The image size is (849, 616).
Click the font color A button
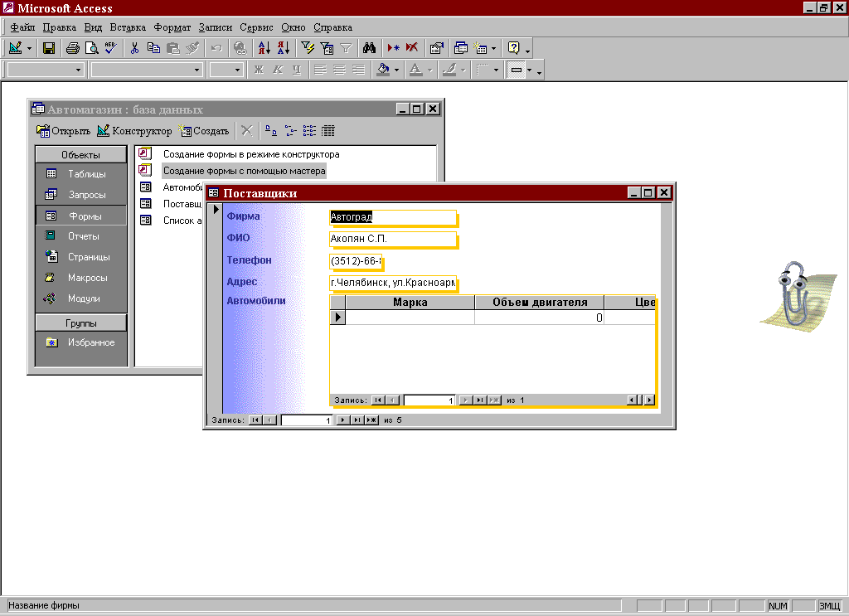416,70
